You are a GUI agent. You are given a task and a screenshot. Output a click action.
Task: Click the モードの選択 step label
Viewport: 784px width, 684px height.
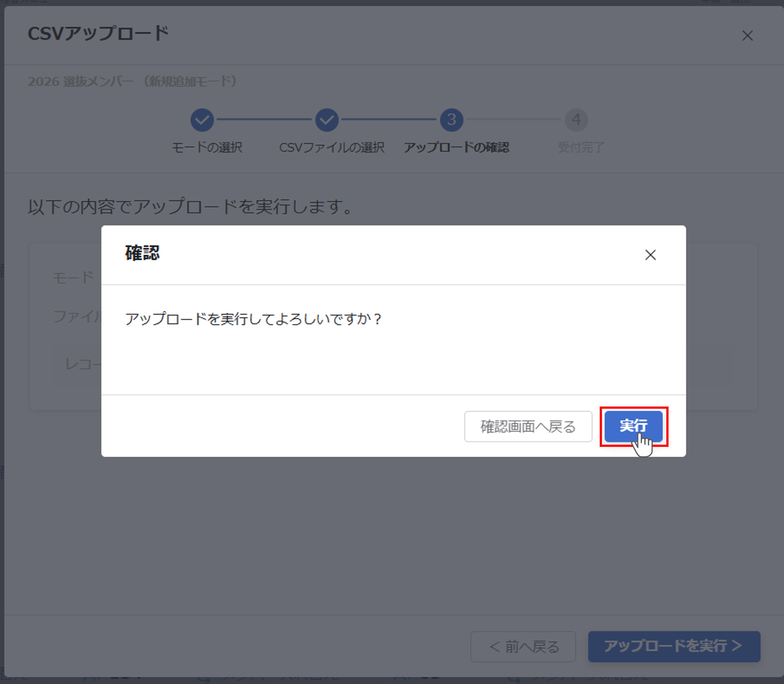click(x=207, y=147)
